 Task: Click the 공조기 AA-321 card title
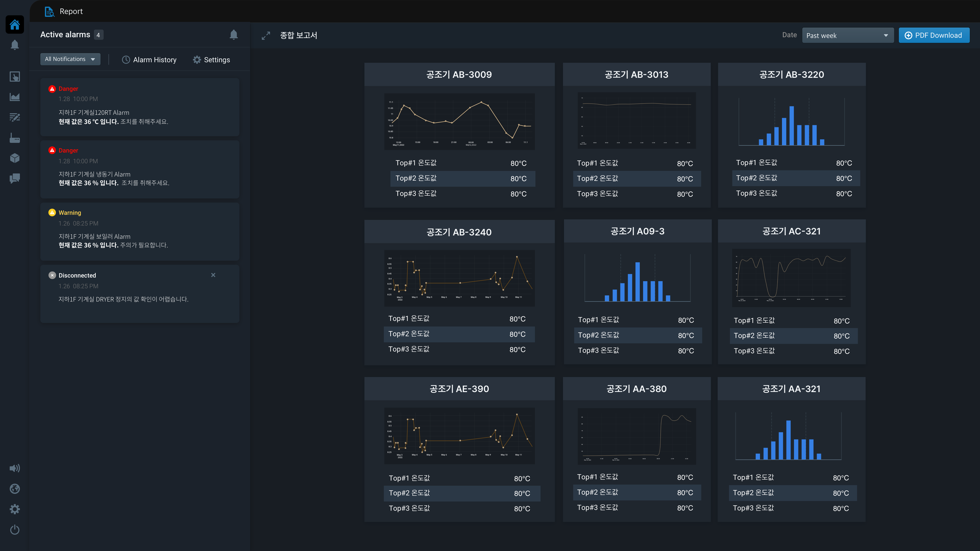pos(791,389)
